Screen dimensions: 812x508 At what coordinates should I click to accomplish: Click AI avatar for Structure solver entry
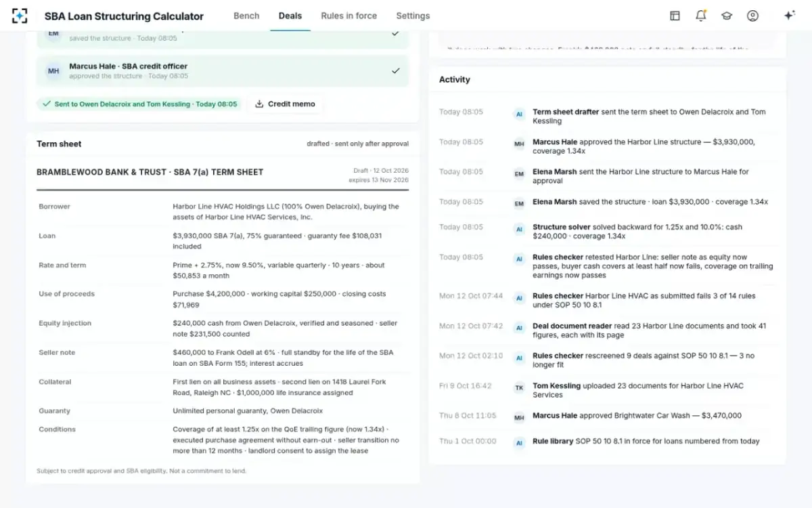click(x=519, y=229)
